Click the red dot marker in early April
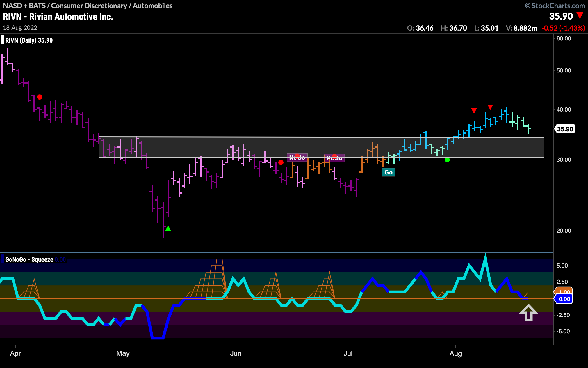The width and height of the screenshot is (588, 368). tap(40, 97)
